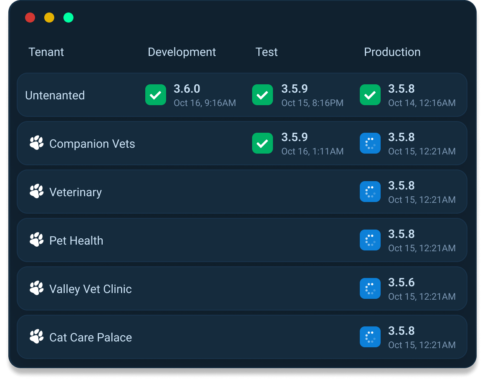Click the Pet Health paw icon
The width and height of the screenshot is (490, 384).
[36, 240]
